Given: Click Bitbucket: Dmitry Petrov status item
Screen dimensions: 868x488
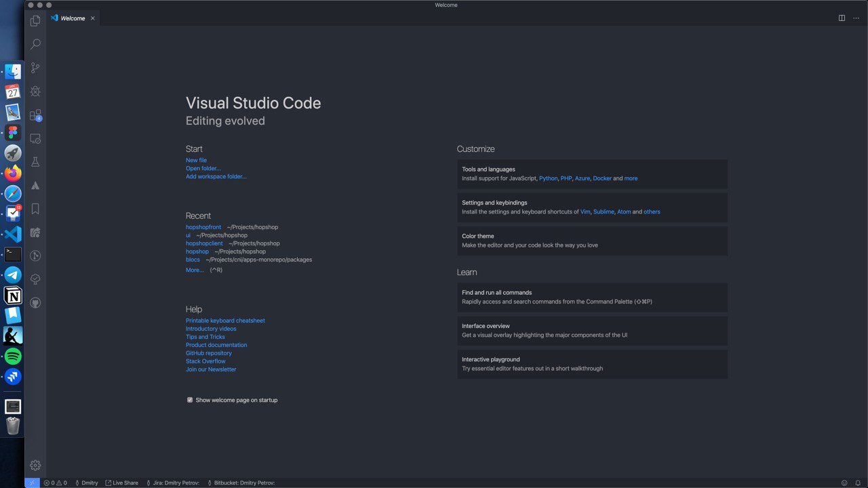Looking at the screenshot, I should coord(241,483).
